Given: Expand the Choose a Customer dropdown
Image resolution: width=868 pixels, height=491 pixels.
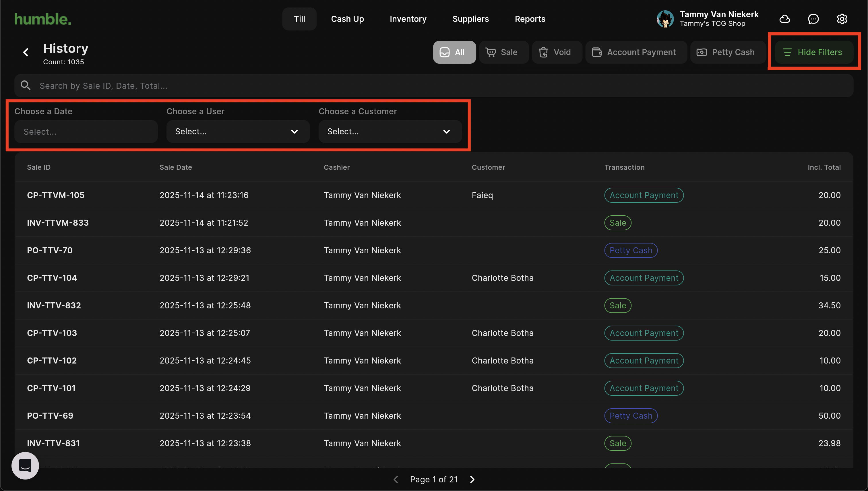Looking at the screenshot, I should pos(390,132).
